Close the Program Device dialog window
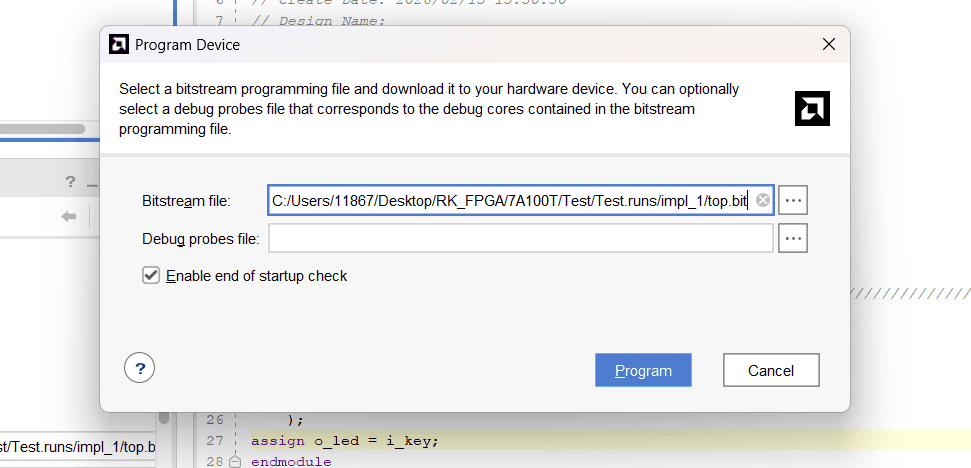Screen dimensions: 971x468 point(828,45)
